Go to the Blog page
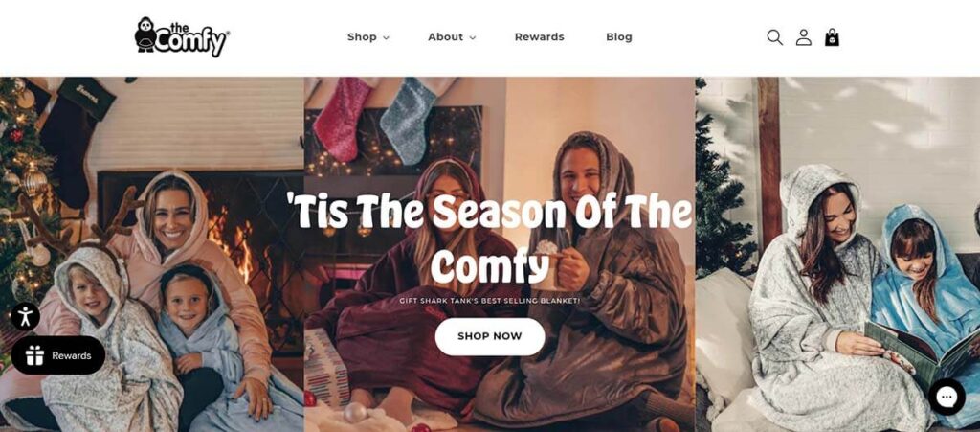This screenshot has width=980, height=432. pyautogui.click(x=619, y=37)
